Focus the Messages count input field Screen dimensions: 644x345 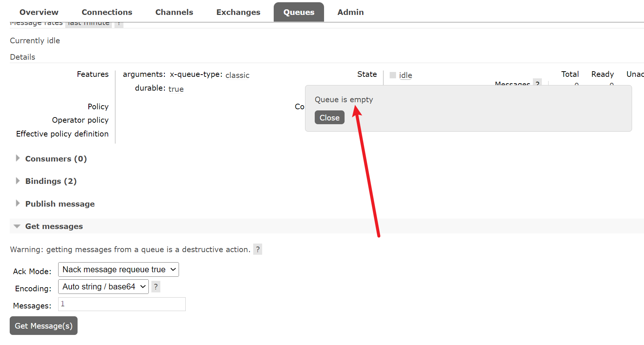click(x=122, y=304)
